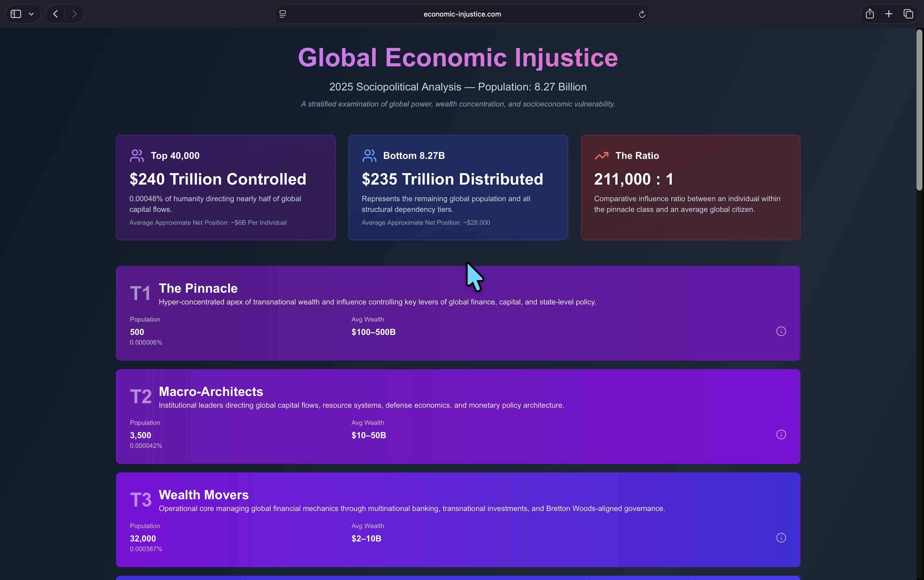Screen dimensions: 924x580
Task: Open the page reader menu icon
Action: tap(283, 14)
